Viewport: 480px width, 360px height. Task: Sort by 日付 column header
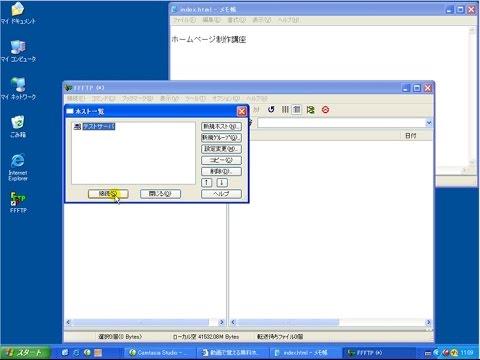click(410, 136)
